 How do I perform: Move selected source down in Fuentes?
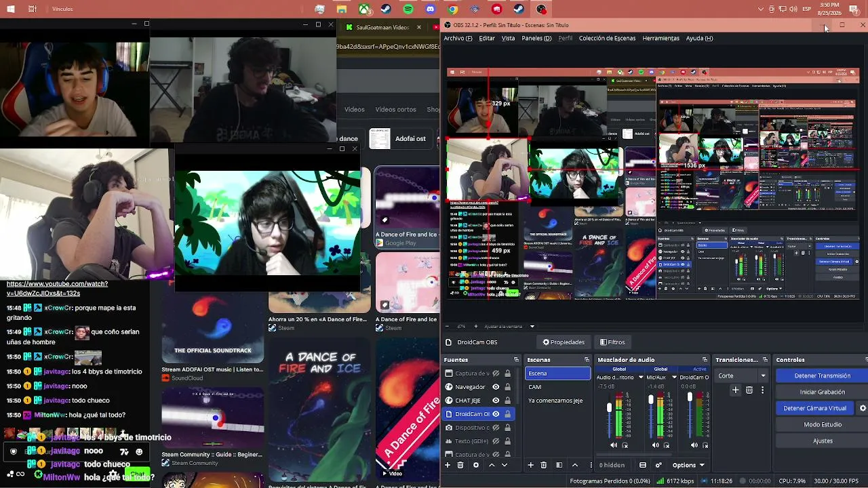click(x=505, y=465)
